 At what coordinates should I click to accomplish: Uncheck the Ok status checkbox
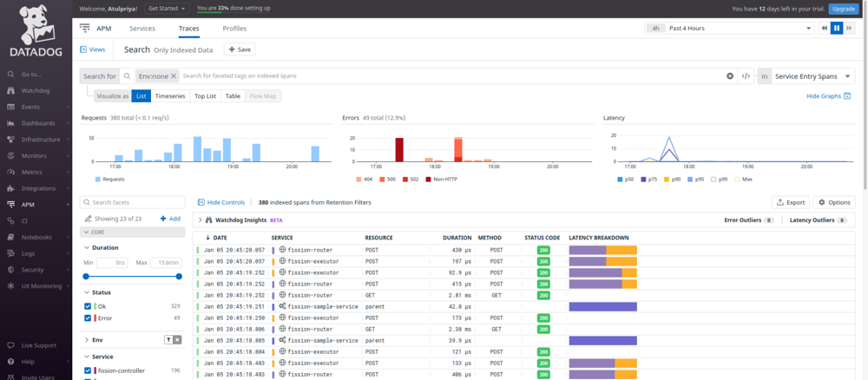[x=88, y=306]
